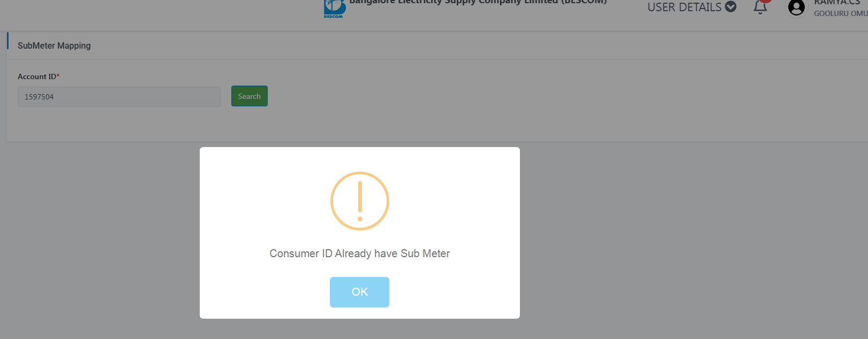The width and height of the screenshot is (868, 339).
Task: Click the Consumer ID Already have Sub Meter message
Action: pyautogui.click(x=360, y=253)
